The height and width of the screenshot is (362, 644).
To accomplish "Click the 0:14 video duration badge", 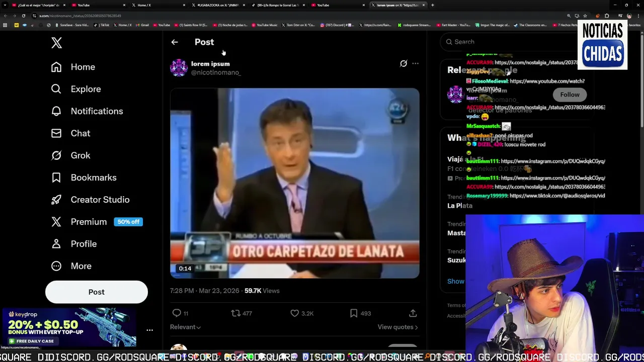I will (x=185, y=268).
